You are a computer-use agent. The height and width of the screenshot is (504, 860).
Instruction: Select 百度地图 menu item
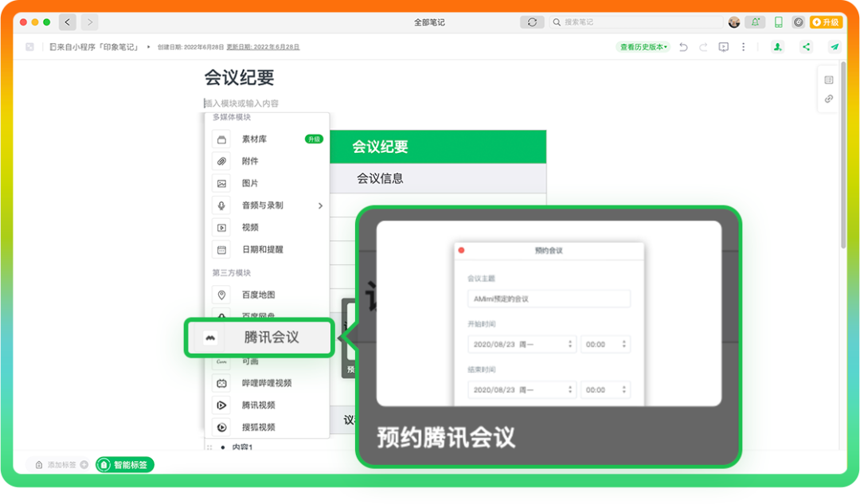point(267,295)
